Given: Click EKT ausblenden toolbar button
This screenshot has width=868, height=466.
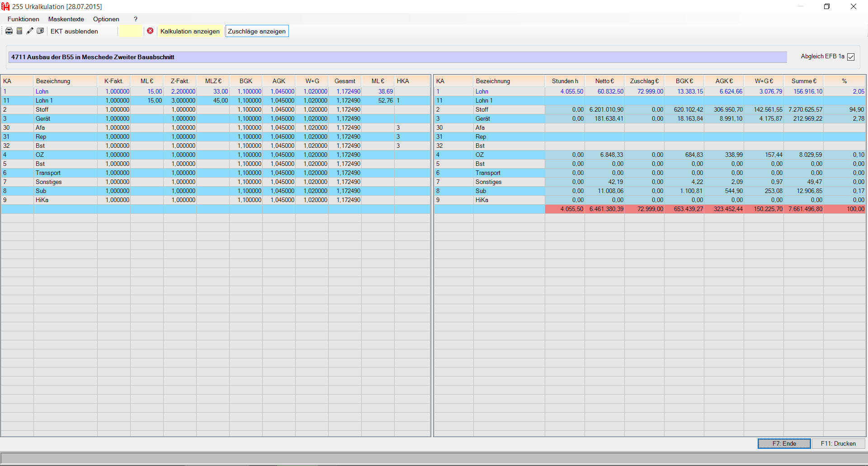Looking at the screenshot, I should click(x=74, y=31).
